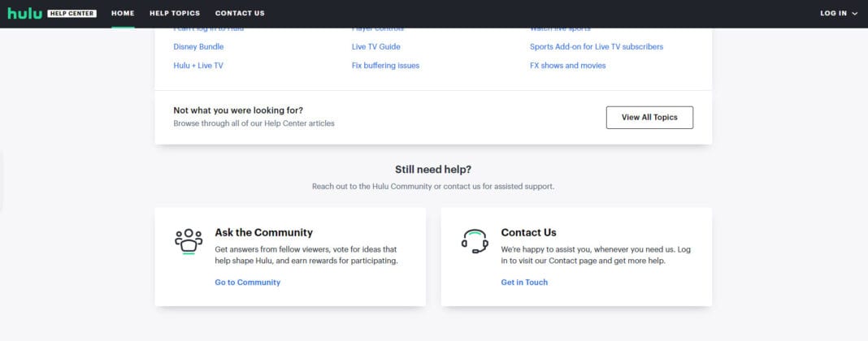Click the Get in Touch link

[x=524, y=283]
